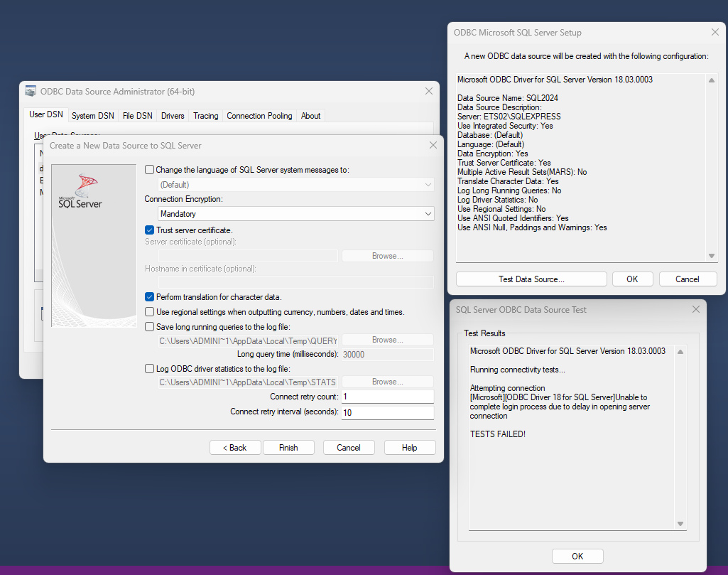Toggle Perform translation for character data
Screen dimensions: 728x575
coord(149,297)
